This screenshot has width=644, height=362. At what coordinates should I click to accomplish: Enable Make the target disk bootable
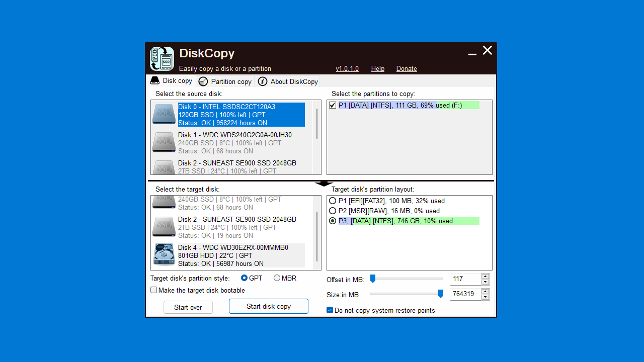coord(154,290)
